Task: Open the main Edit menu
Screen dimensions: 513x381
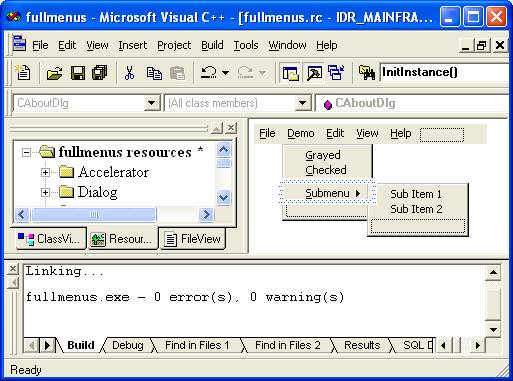Action: coord(67,45)
